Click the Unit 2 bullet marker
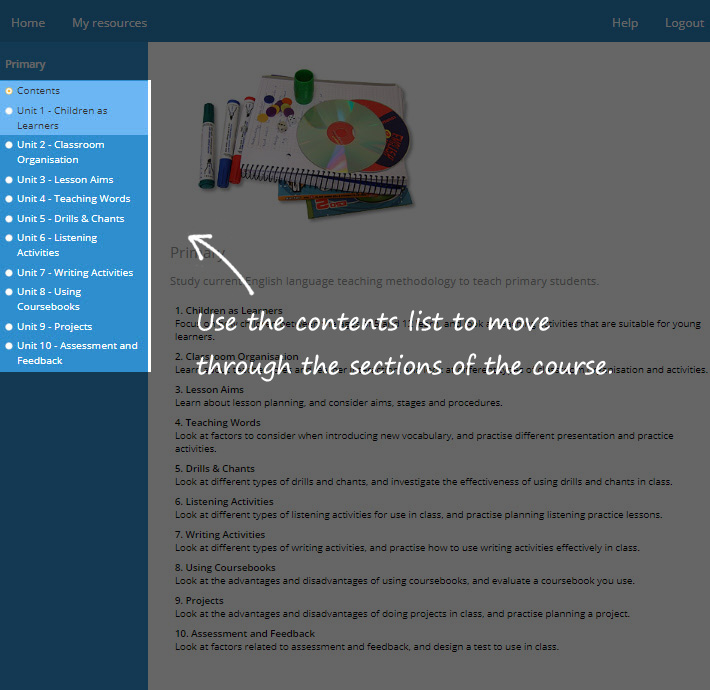The height and width of the screenshot is (690, 710). point(9,145)
